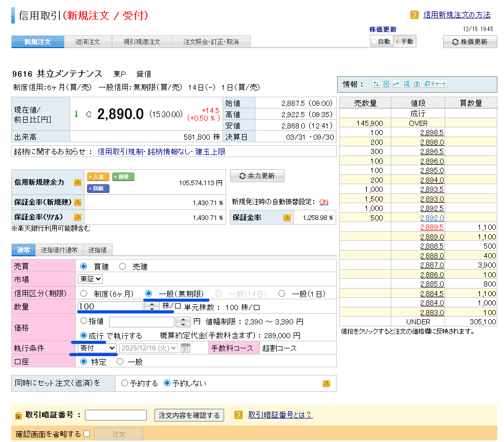The image size is (504, 442).
Task: Click the ? icon beside 同時にセット注文 row
Action: pyautogui.click(x=326, y=383)
